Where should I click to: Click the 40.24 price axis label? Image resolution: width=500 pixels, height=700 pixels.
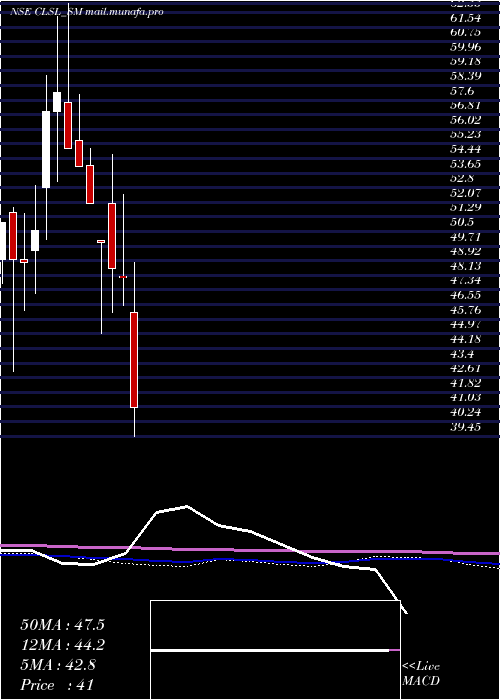point(466,412)
